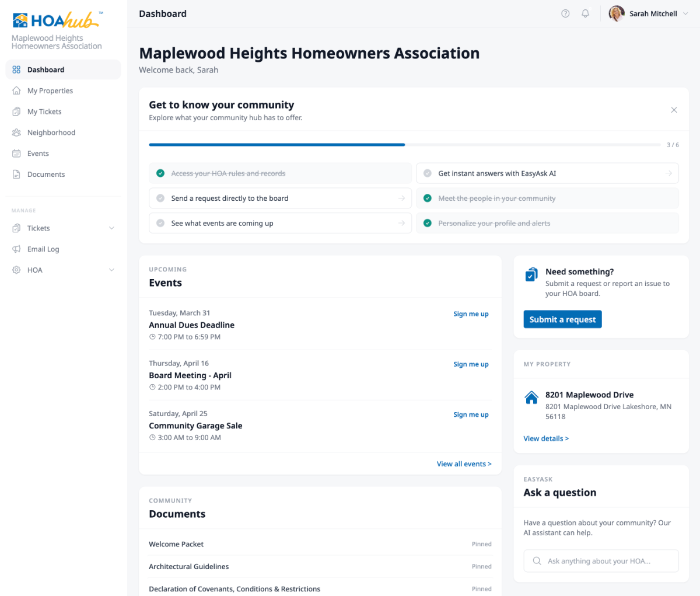
Task: Open the help icon in the top bar
Action: point(565,13)
